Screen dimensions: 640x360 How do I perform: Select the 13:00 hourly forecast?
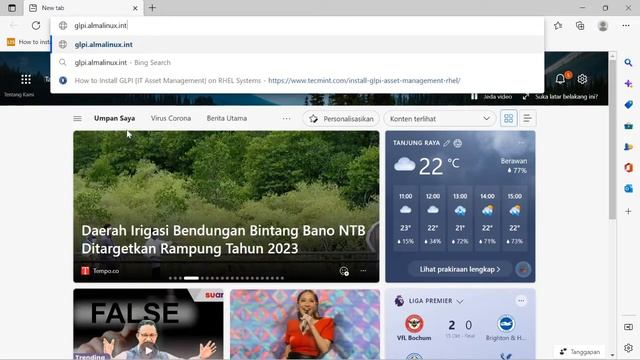pos(460,218)
